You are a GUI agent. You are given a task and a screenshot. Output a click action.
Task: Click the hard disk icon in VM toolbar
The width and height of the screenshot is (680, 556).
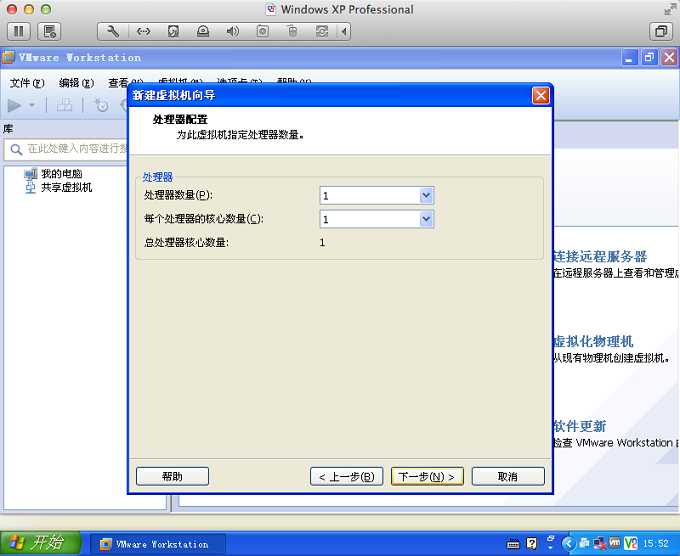click(x=173, y=31)
